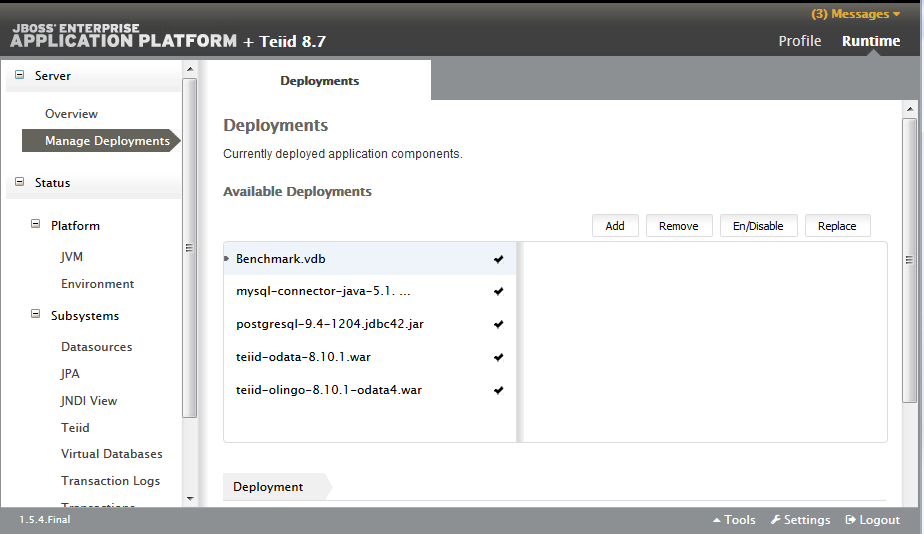This screenshot has width=924, height=534.
Task: Click the enabled checkmark for teiid-olingo war
Action: pyautogui.click(x=499, y=390)
